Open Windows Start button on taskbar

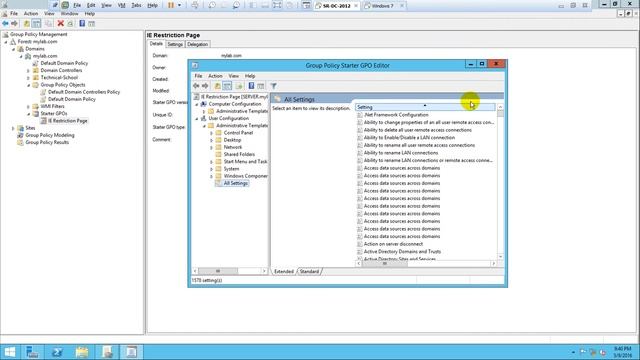pos(10,352)
